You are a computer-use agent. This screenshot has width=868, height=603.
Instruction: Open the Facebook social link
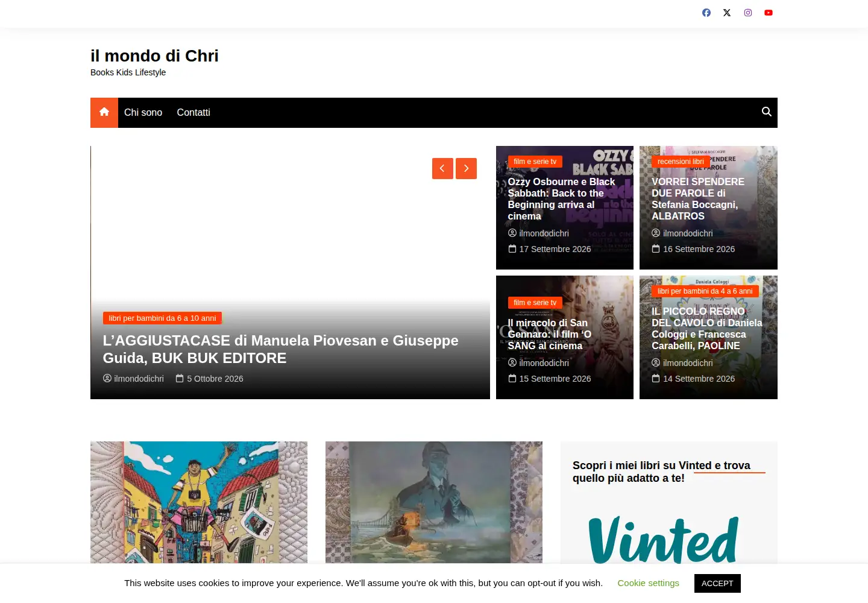[706, 13]
